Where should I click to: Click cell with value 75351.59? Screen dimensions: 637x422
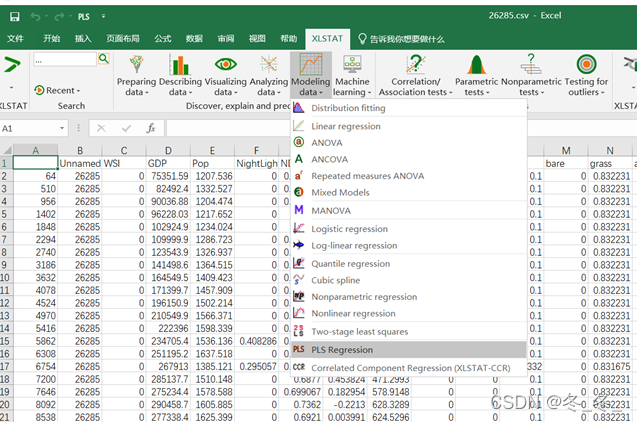pyautogui.click(x=168, y=176)
